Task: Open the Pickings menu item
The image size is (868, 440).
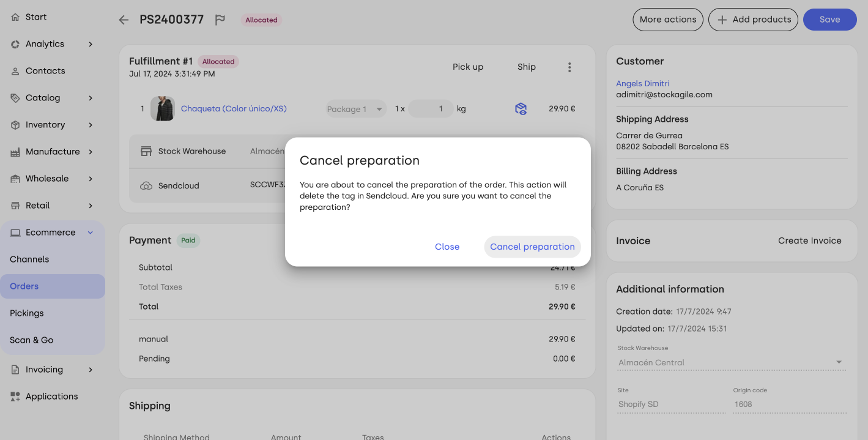Action: point(53,313)
